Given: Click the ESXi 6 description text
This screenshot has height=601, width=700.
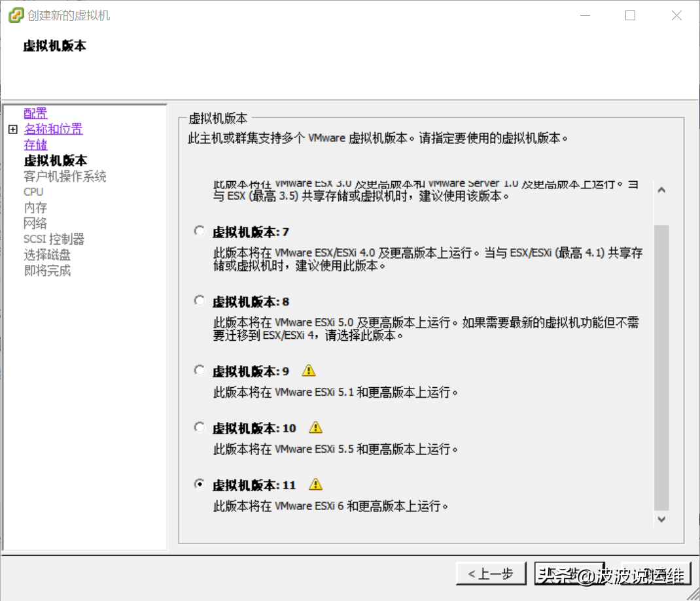Looking at the screenshot, I should [x=331, y=506].
